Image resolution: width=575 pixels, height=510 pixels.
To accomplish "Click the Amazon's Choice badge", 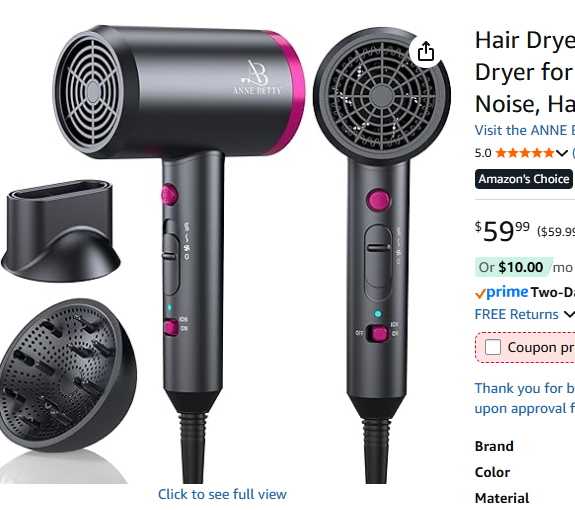I will tap(524, 179).
